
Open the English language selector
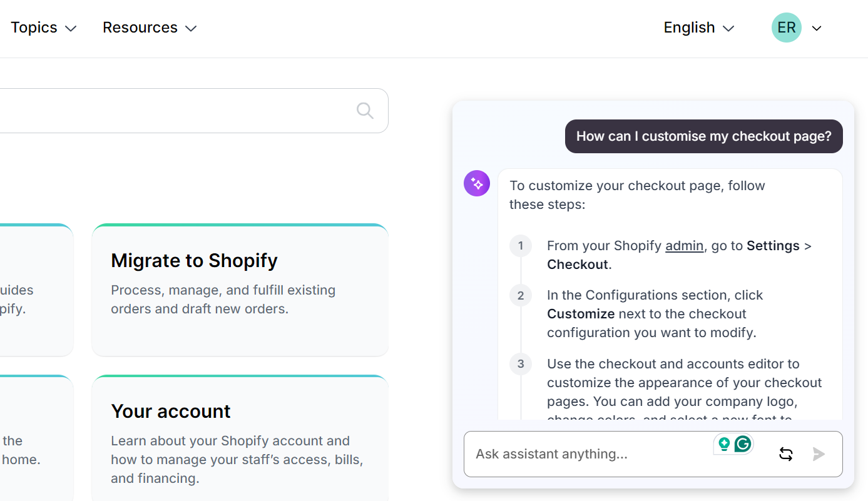click(x=698, y=28)
